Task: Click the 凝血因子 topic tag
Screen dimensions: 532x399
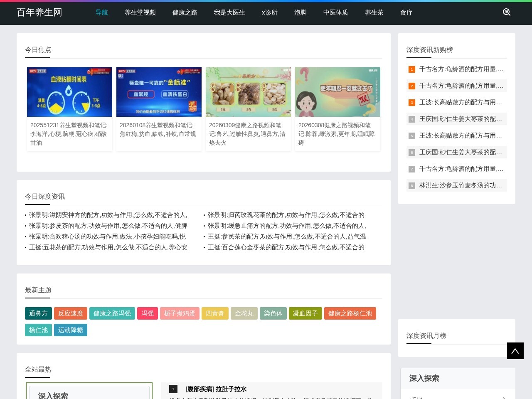Action: [305, 313]
